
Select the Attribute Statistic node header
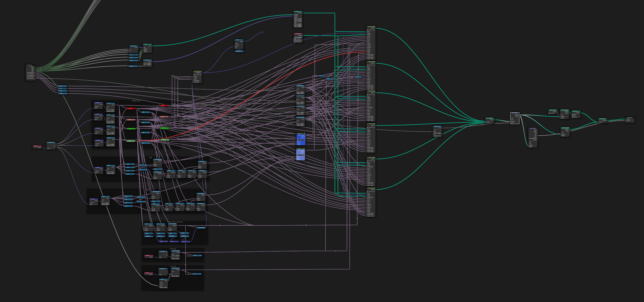click(x=533, y=128)
